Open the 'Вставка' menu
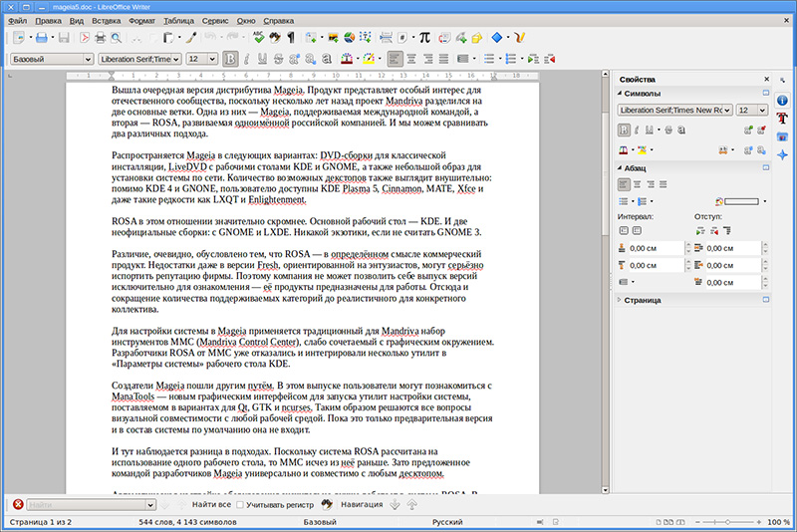797x532 pixels. pyautogui.click(x=107, y=21)
